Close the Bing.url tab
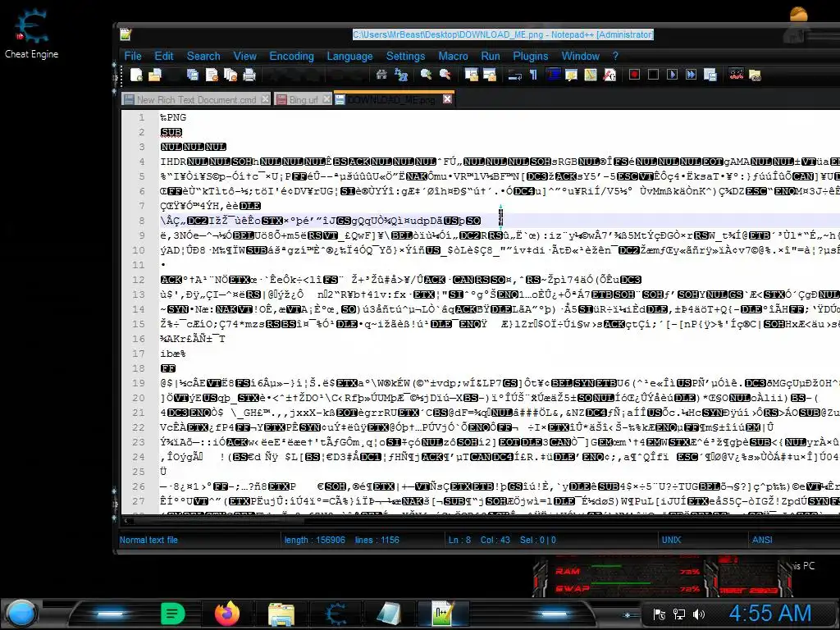The height and width of the screenshot is (630, 840). point(326,99)
